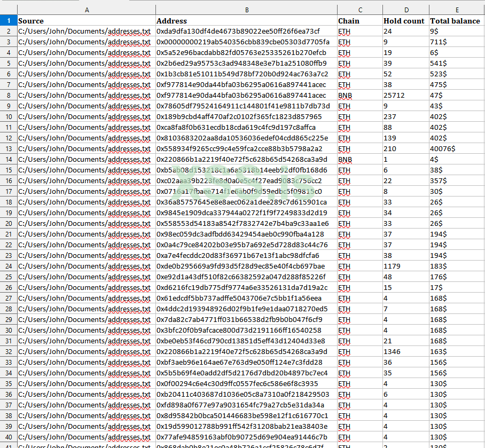The height and width of the screenshot is (448, 485).
Task: Click the Total balance header cell
Action: coord(457,21)
